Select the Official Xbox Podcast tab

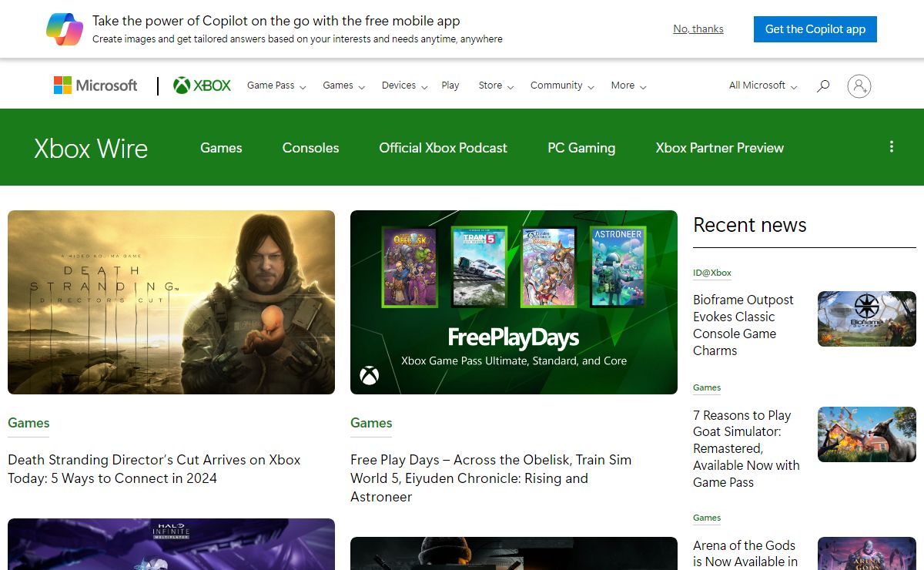point(443,148)
